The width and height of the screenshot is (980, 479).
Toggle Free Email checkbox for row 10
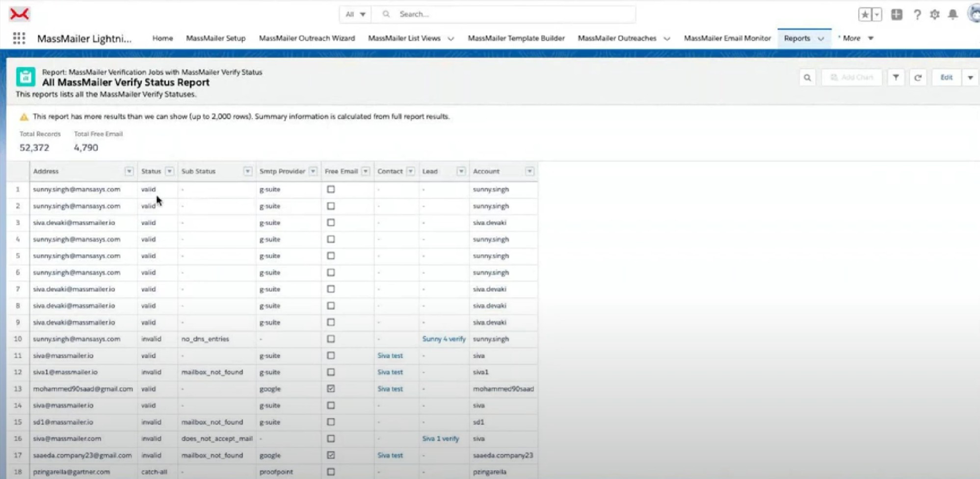[331, 339]
